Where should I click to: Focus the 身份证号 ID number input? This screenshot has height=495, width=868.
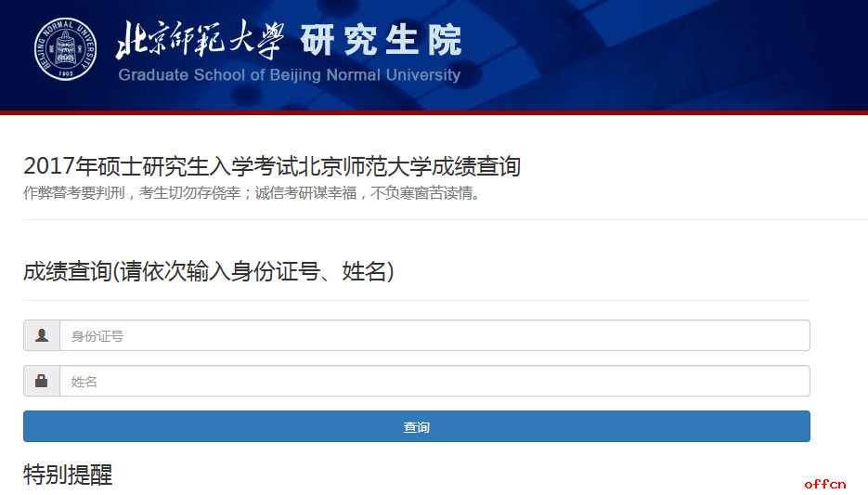[434, 335]
